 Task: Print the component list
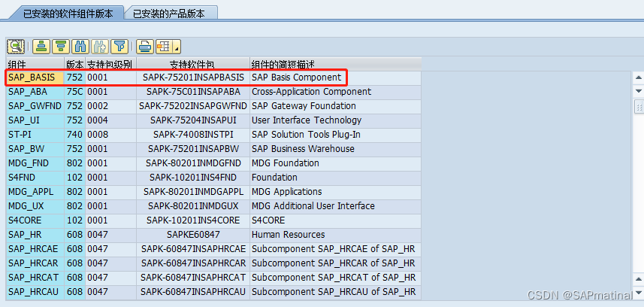point(145,47)
